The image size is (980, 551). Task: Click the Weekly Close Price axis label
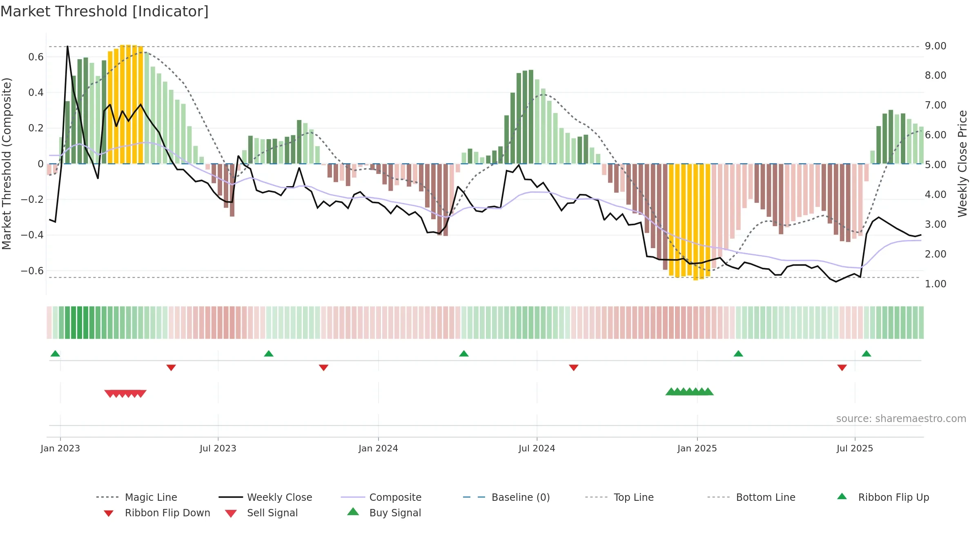click(x=962, y=163)
